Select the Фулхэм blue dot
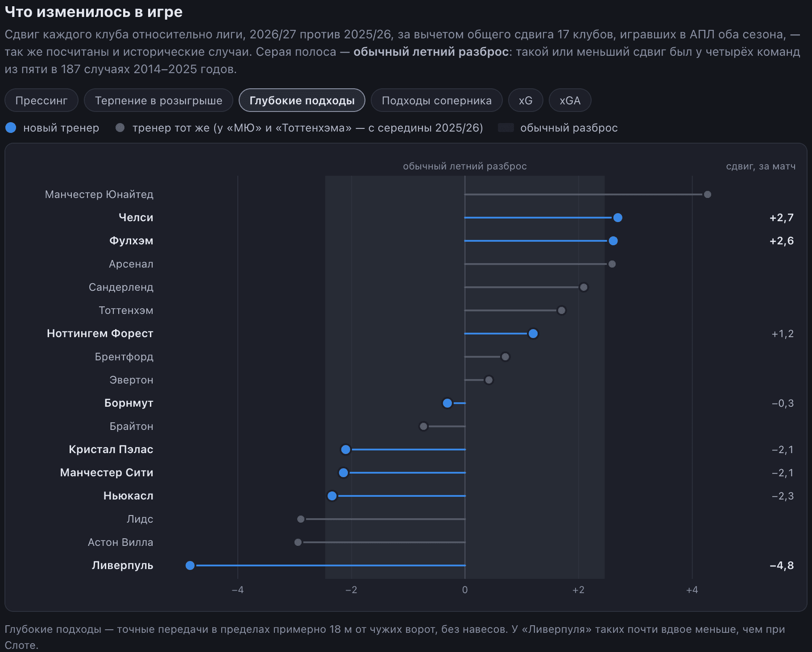812x652 pixels. coord(613,241)
